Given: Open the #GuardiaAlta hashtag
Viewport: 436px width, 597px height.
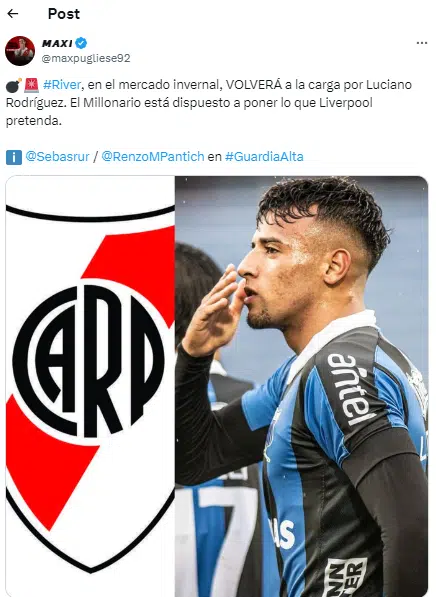Looking at the screenshot, I should [x=264, y=156].
